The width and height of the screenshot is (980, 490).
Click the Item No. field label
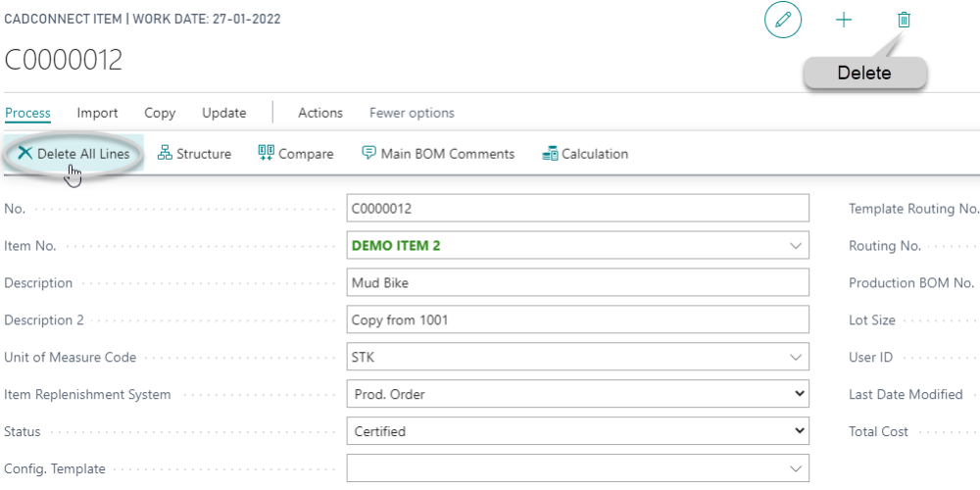pos(30,246)
